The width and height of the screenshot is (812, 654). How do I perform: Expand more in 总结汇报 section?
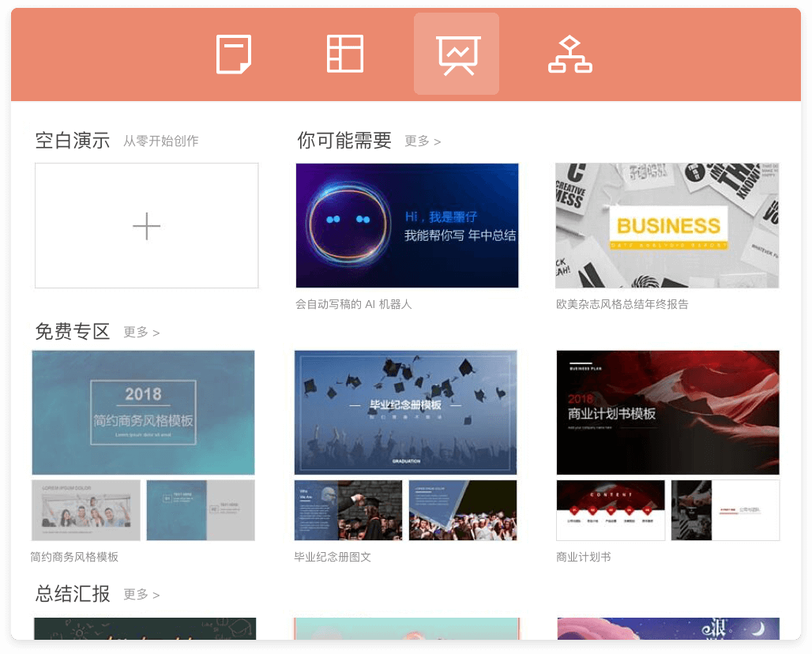[x=141, y=595]
